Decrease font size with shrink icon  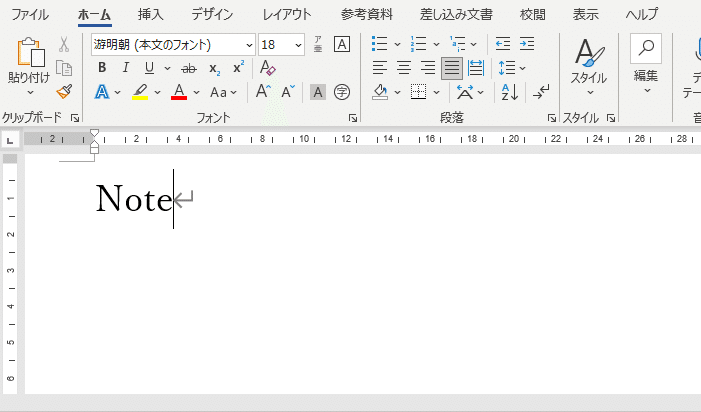tap(288, 92)
